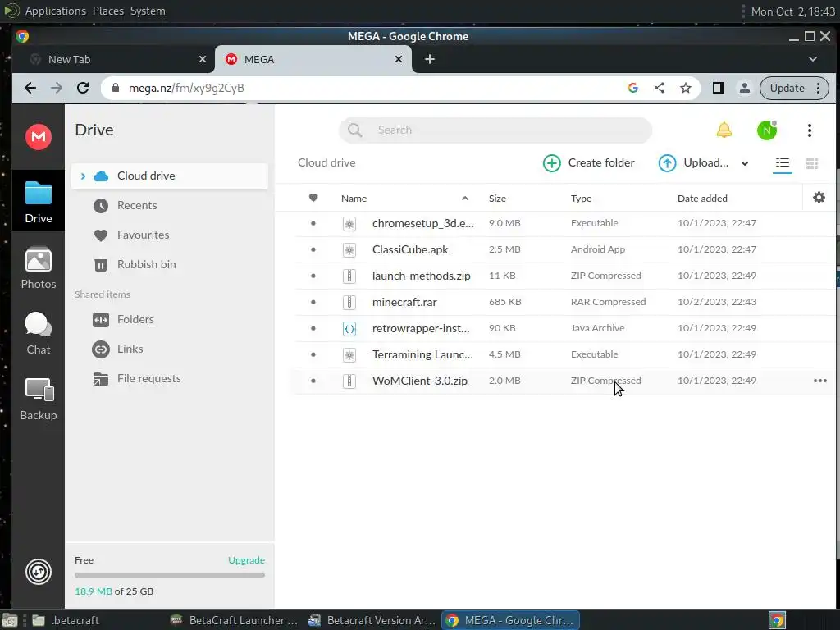Go back in Chrome
Image resolution: width=840 pixels, height=630 pixels.
[30, 88]
